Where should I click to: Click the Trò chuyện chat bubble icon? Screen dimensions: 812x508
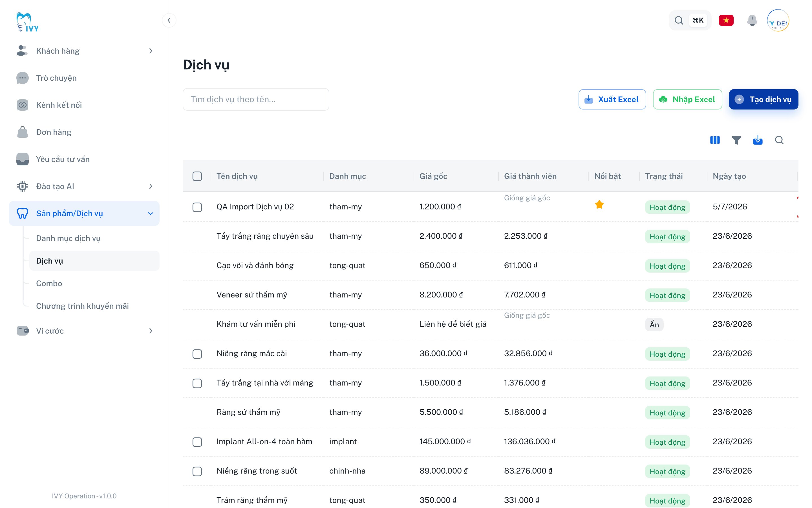click(22, 78)
